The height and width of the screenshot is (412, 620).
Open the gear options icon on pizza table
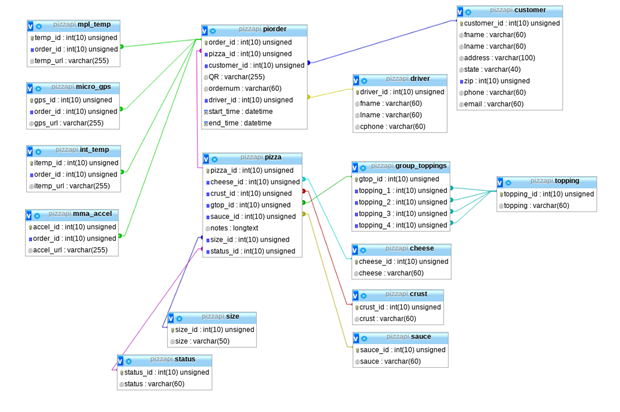coord(214,159)
